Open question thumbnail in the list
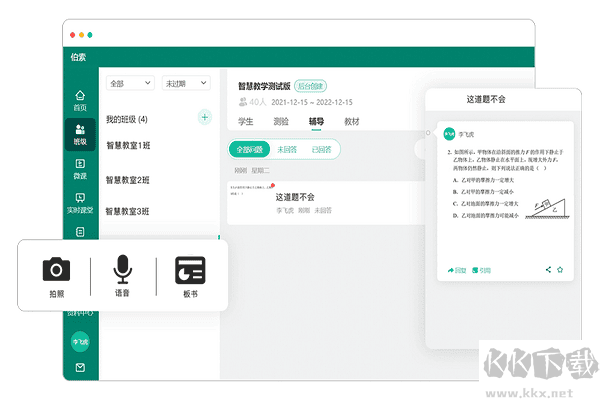600x400 pixels. click(251, 190)
